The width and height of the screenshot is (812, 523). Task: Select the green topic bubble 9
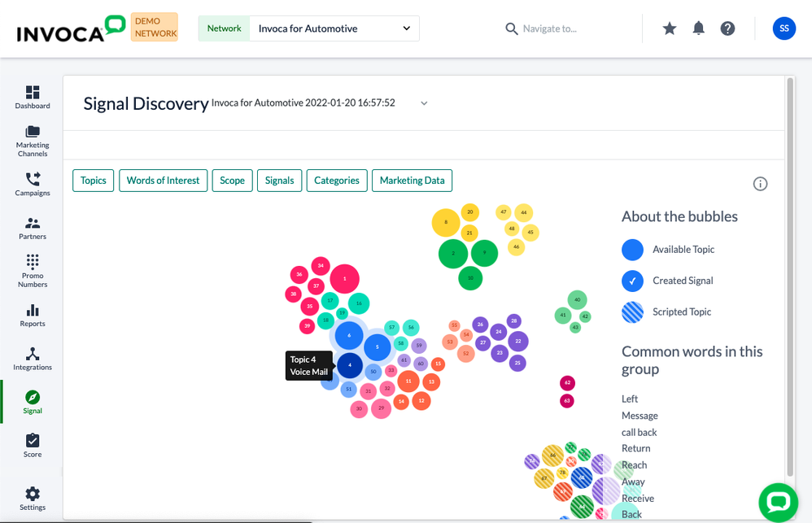point(484,253)
